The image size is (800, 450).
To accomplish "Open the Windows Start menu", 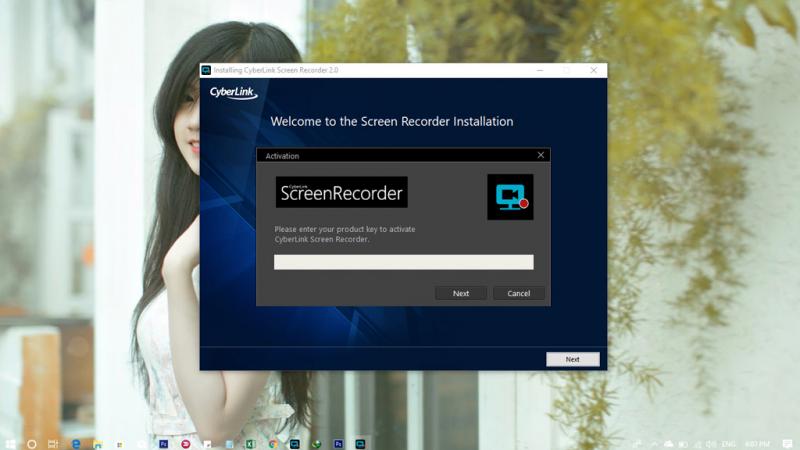I will click(x=10, y=443).
